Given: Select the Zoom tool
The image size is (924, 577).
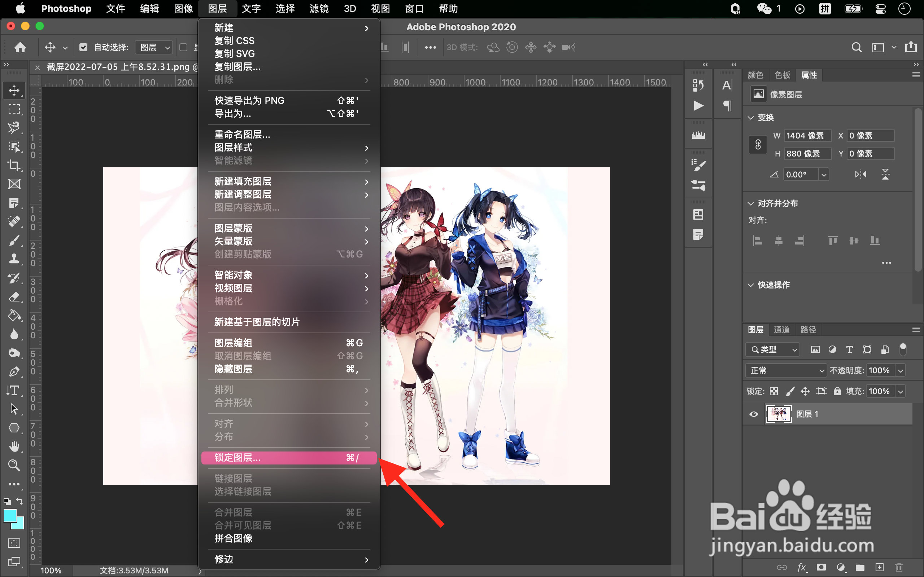Looking at the screenshot, I should (x=14, y=465).
